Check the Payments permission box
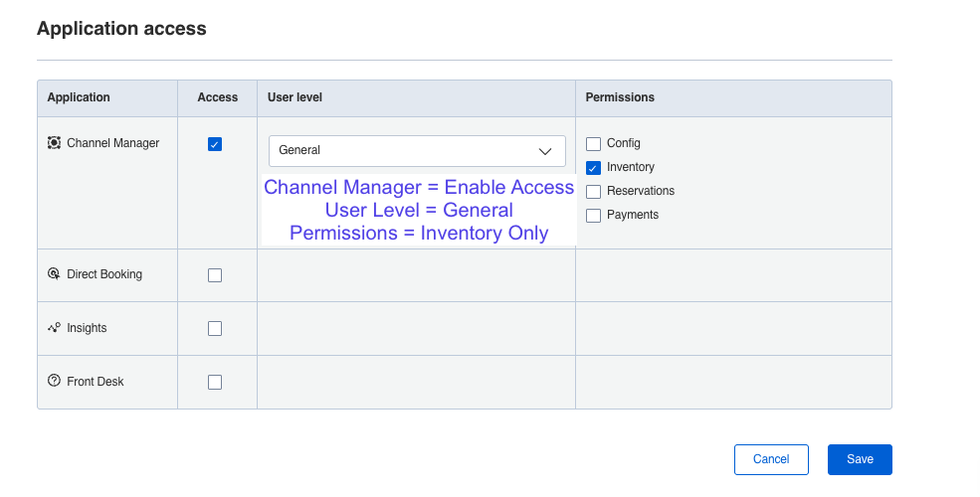Screen dimensions: 980x497 (x=594, y=216)
